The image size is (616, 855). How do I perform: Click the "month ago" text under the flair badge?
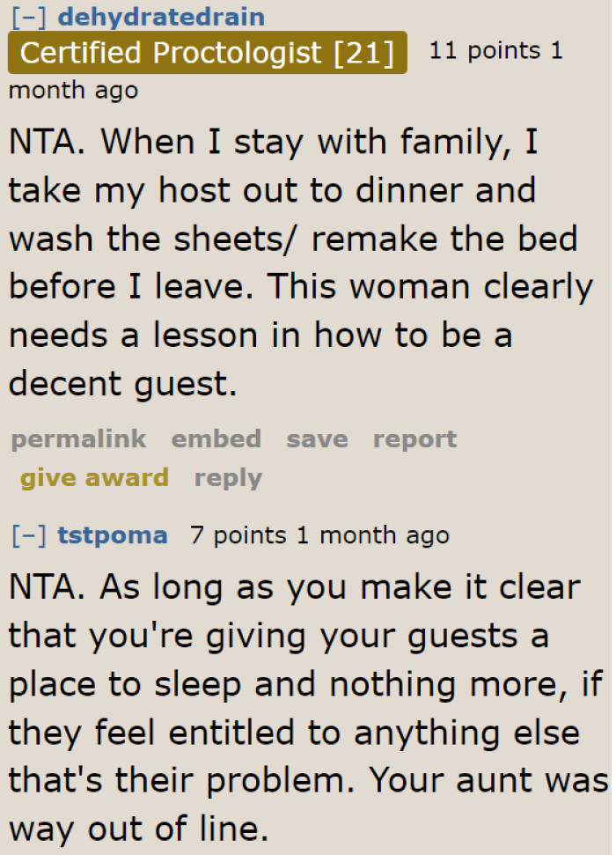point(73,90)
